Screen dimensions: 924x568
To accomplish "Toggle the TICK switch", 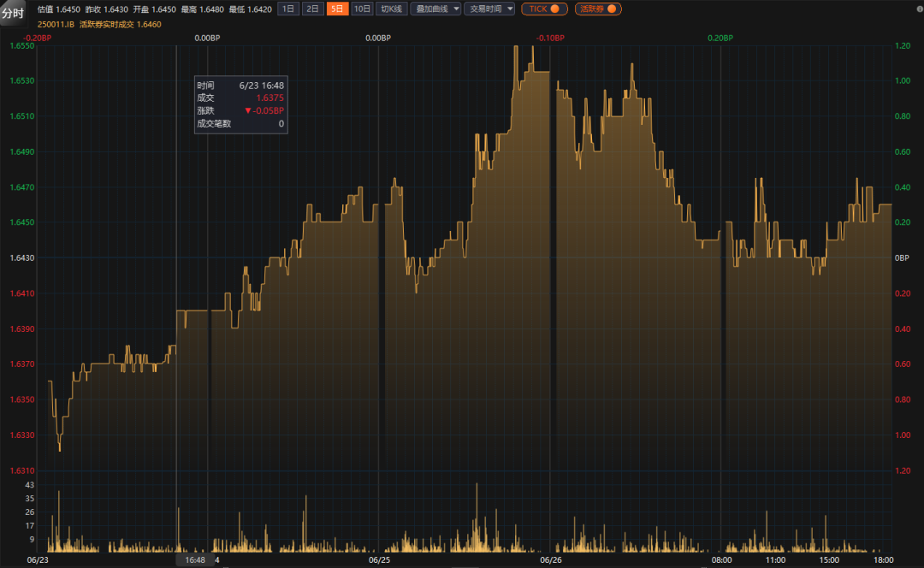I will (x=544, y=9).
